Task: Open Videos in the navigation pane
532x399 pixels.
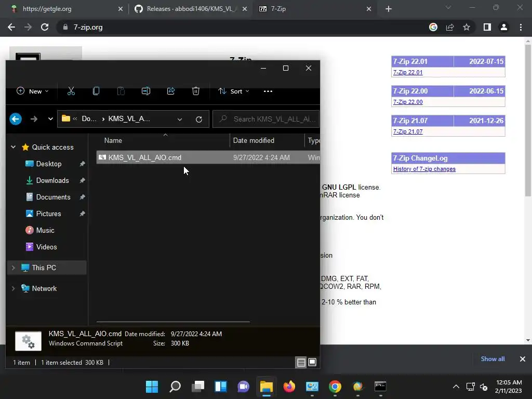Action: click(46, 247)
